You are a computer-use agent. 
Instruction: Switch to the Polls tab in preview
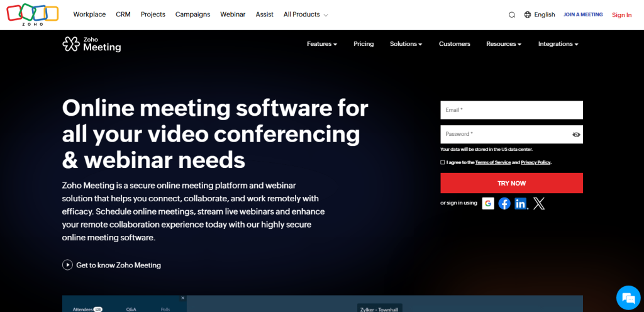click(165, 309)
